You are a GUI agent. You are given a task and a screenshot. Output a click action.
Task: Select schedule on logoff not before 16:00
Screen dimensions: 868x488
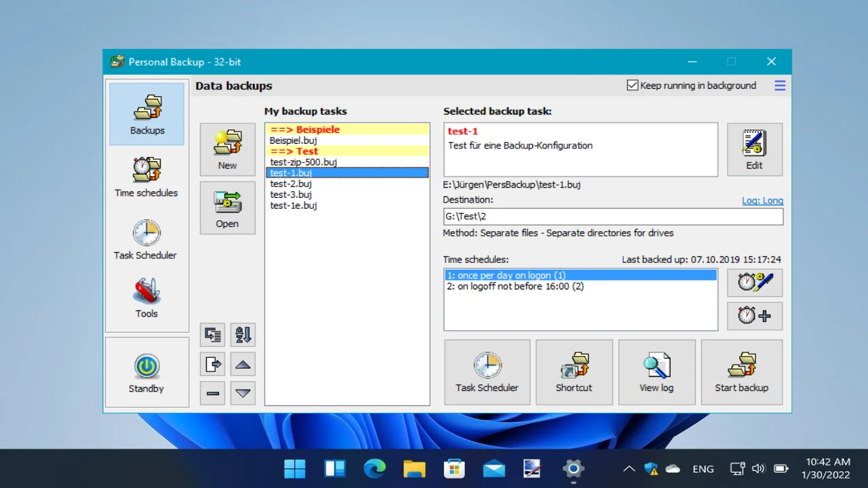[x=580, y=286]
